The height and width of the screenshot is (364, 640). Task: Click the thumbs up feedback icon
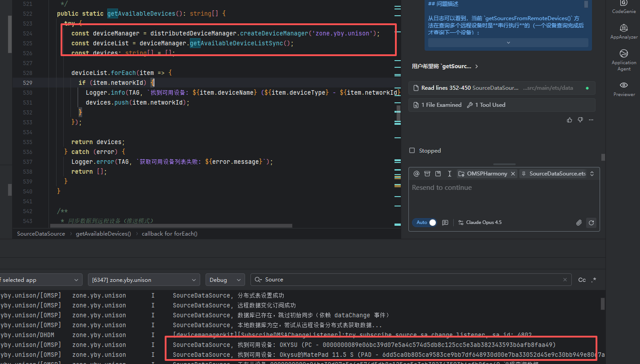point(570,120)
